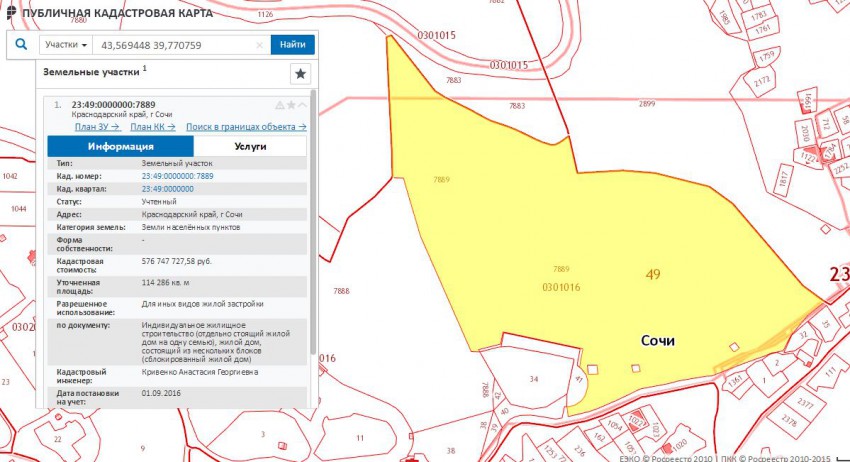Open favorites with the star button

300,74
